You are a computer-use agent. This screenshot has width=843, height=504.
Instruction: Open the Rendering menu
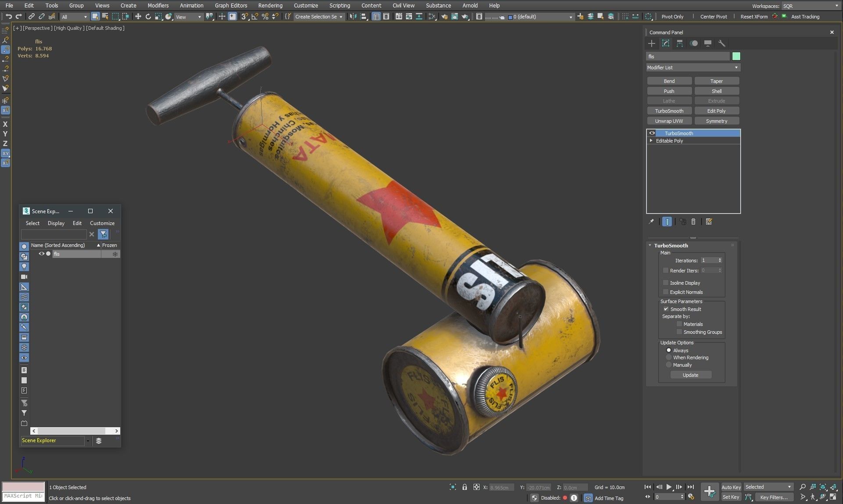(x=270, y=5)
